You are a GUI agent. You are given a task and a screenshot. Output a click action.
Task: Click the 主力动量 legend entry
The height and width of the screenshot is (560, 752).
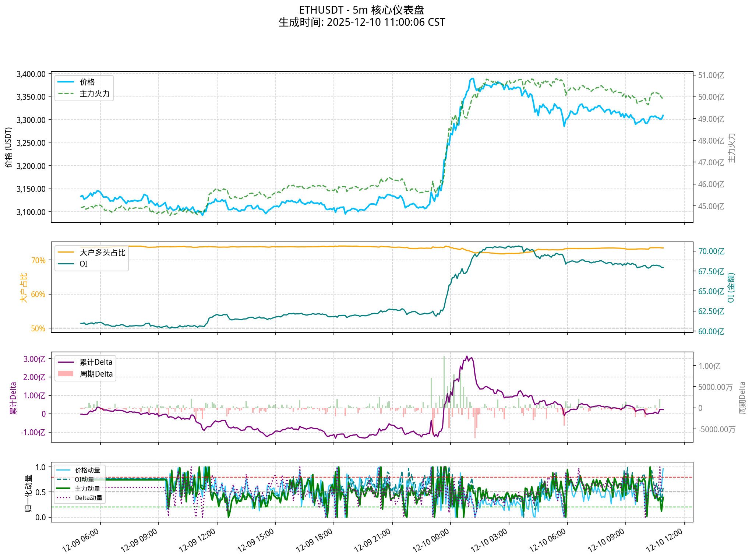[x=87, y=489]
